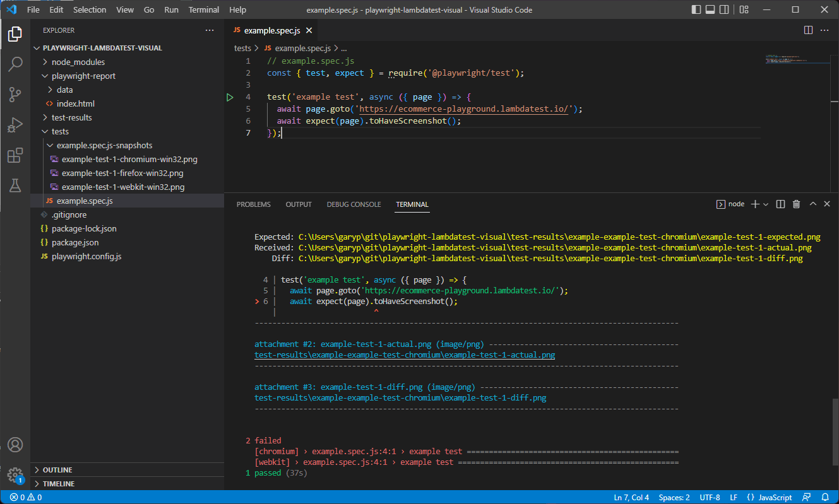Click the Accounts icon in activity bar
Screen dimensions: 839x504
15,445
